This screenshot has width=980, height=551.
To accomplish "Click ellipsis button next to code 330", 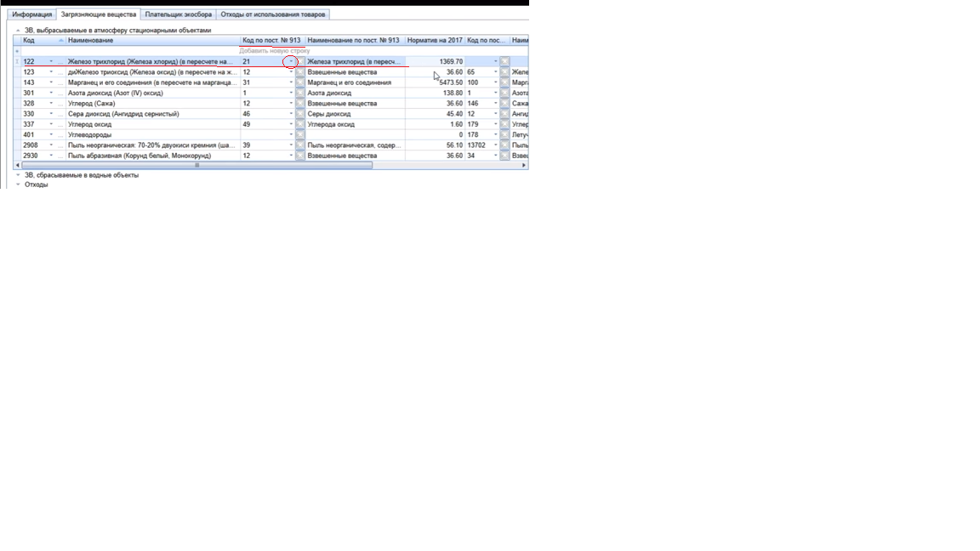I will click(60, 114).
